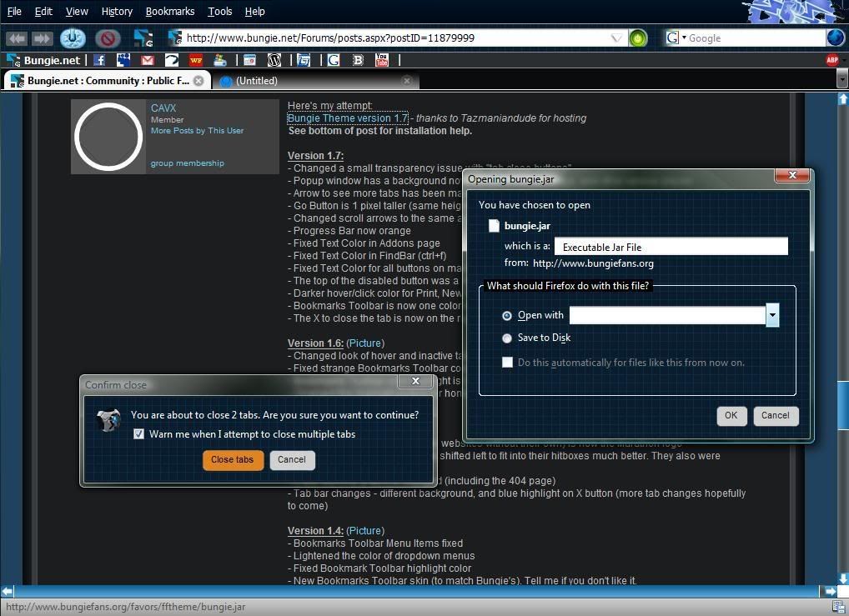Open the YouTube bookmark icon

382,60
